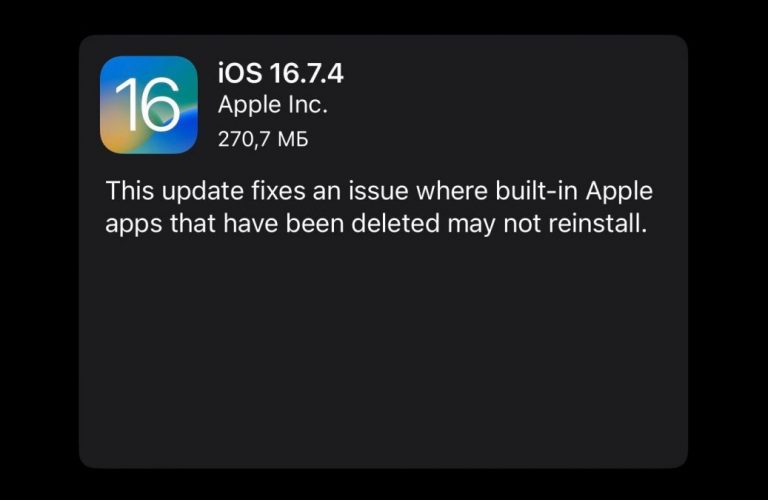The image size is (768, 500).
Task: Click the word 'issue' in the description
Action: [378, 190]
